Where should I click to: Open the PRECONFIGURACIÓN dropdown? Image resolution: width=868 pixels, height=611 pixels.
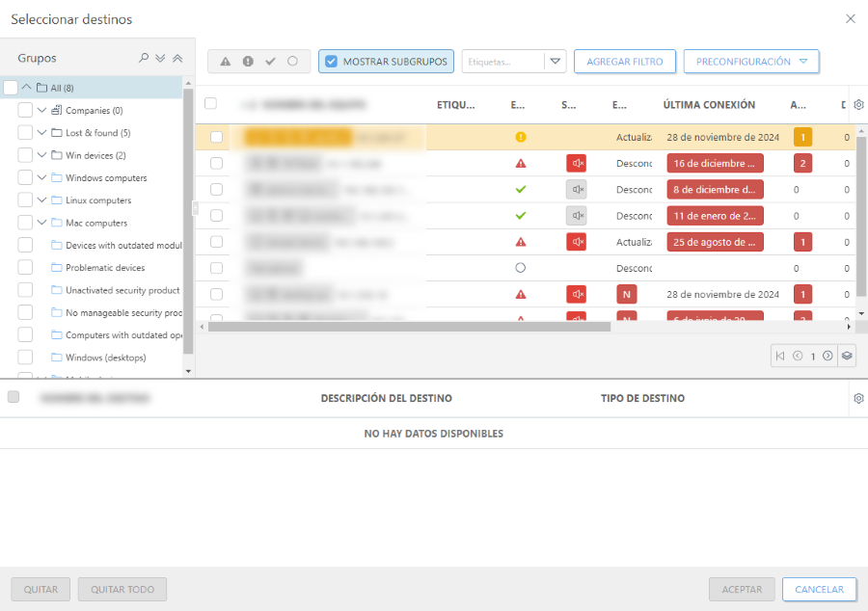point(750,62)
